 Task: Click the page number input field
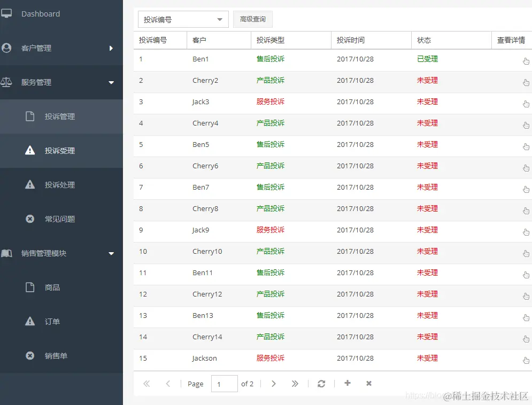pyautogui.click(x=224, y=384)
